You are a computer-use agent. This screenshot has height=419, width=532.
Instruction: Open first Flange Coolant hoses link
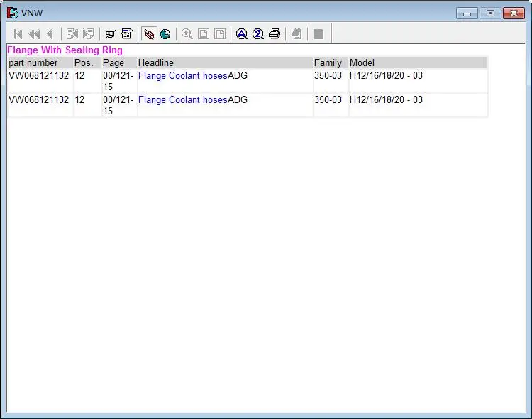[x=182, y=75]
